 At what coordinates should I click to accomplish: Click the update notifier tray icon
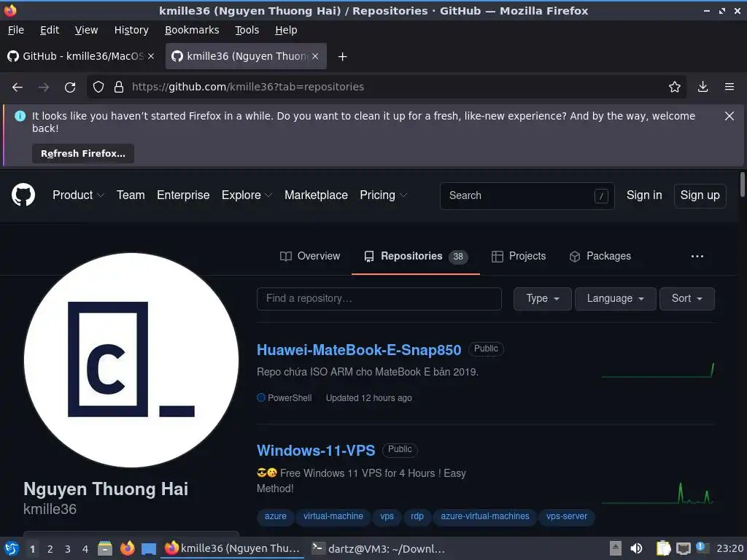pos(703,548)
